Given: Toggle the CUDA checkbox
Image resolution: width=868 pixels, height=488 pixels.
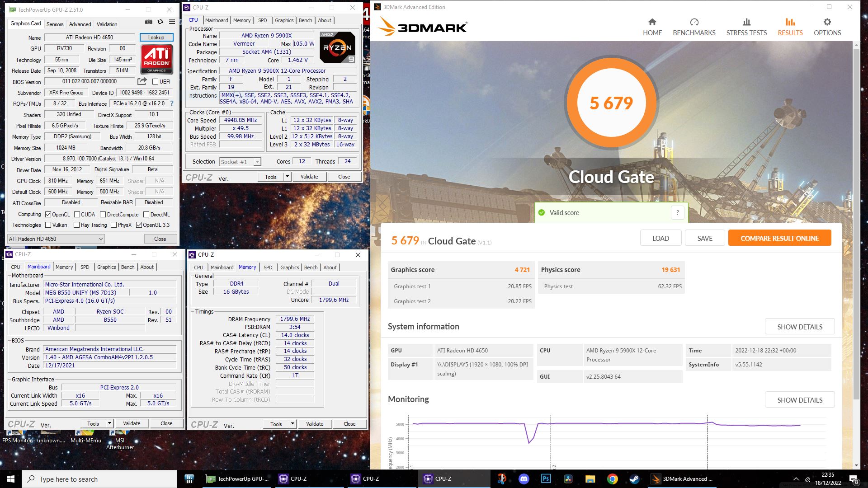Looking at the screenshot, I should click(77, 215).
